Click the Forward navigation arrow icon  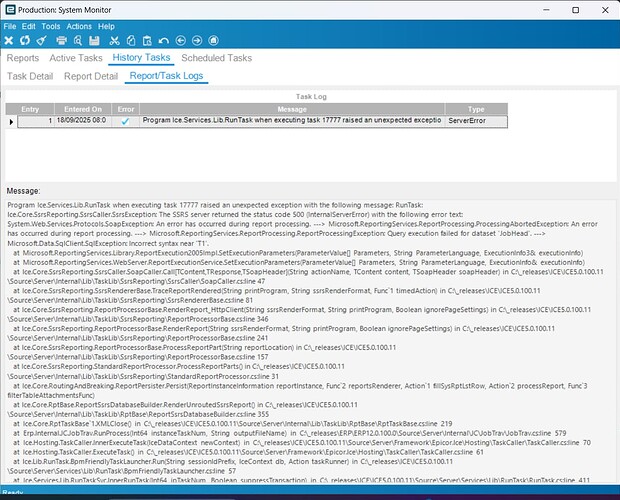pyautogui.click(x=197, y=40)
